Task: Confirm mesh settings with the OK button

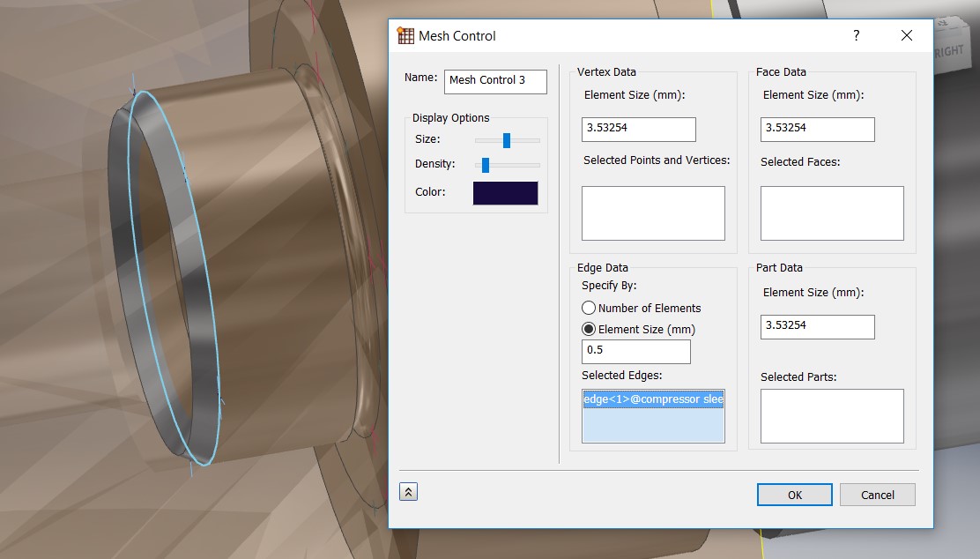Action: [x=794, y=495]
